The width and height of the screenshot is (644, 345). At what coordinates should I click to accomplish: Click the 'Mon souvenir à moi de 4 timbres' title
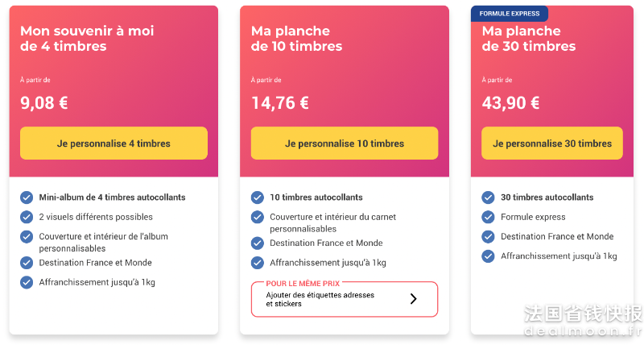[87, 38]
